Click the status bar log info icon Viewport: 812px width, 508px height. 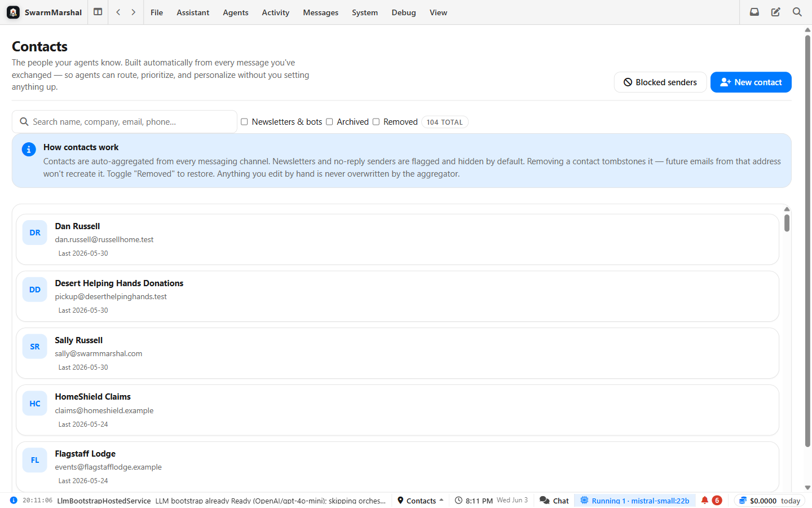click(14, 500)
